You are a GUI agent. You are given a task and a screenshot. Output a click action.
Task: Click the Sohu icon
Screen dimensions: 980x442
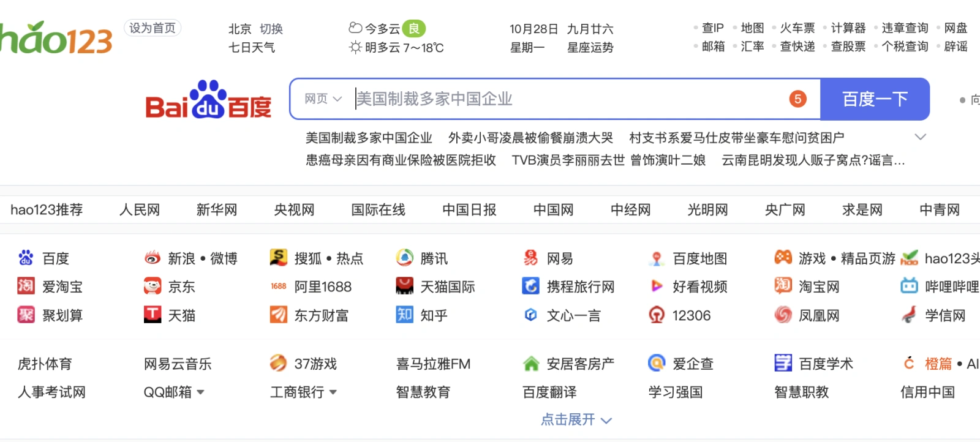click(x=279, y=258)
